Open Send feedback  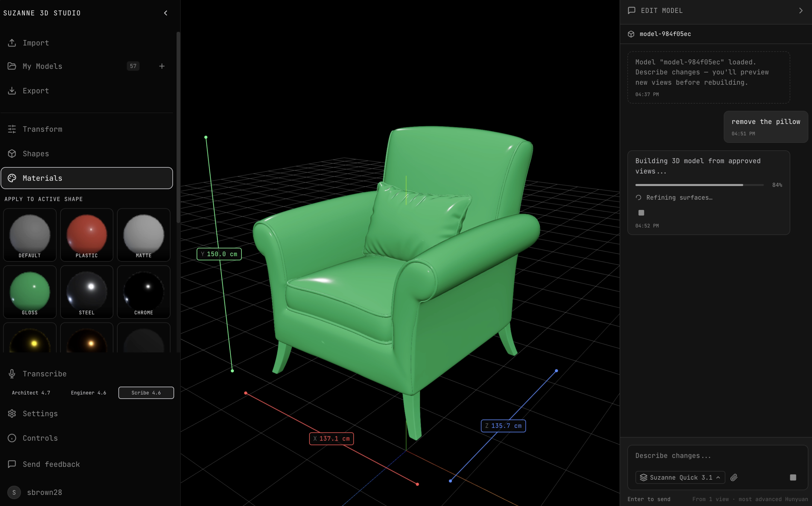51,464
